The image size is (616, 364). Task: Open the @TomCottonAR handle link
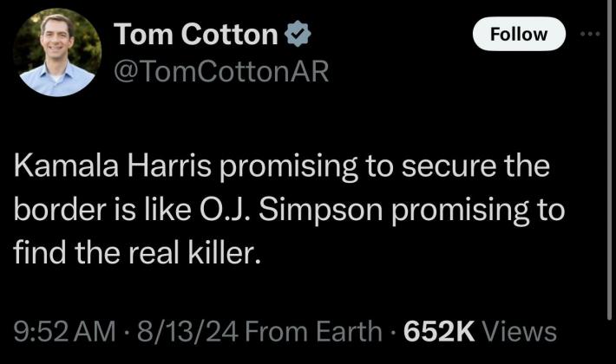click(222, 72)
